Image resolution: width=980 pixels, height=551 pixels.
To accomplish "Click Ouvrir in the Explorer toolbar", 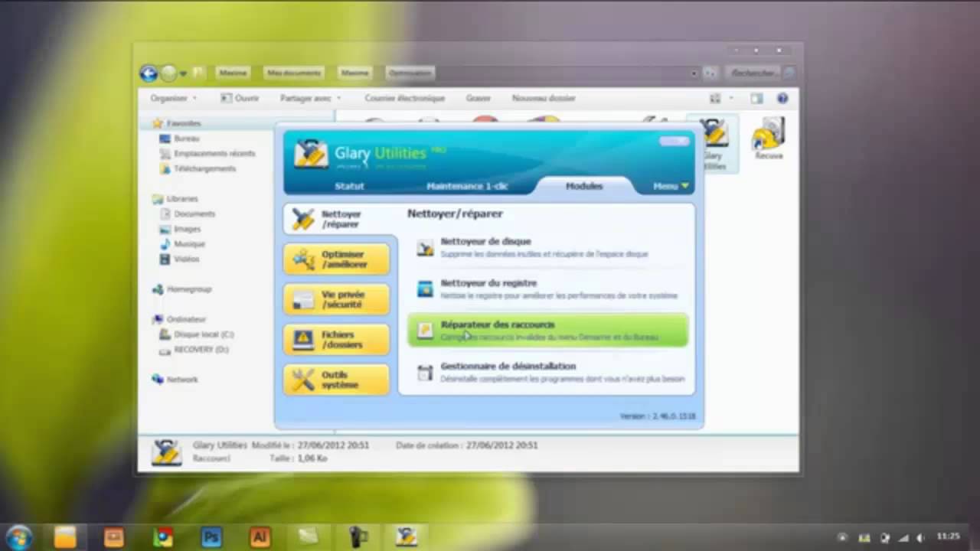I will [x=240, y=98].
